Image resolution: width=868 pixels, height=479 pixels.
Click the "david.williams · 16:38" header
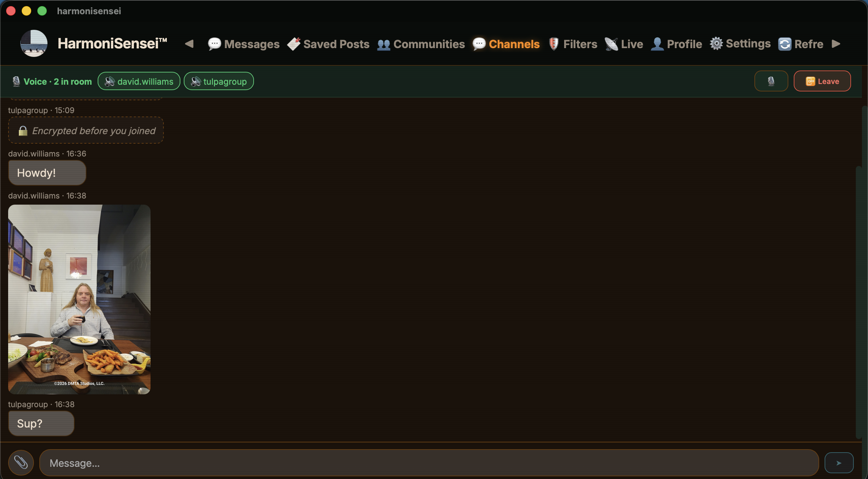(47, 195)
